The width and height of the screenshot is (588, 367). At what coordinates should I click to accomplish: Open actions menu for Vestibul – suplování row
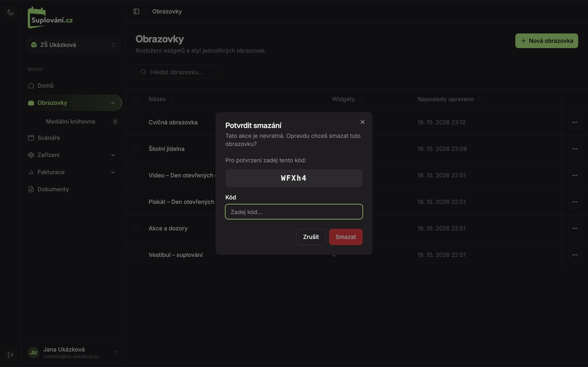[575, 255]
